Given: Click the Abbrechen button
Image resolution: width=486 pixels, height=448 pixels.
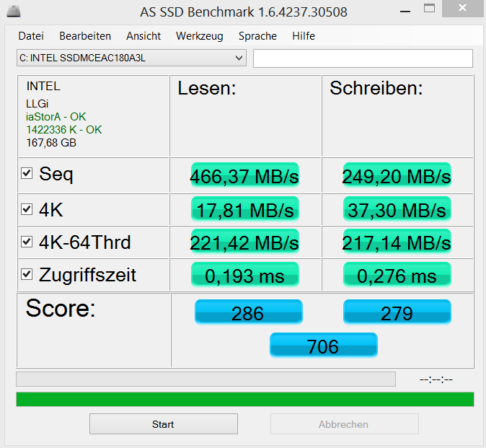Looking at the screenshot, I should click(x=345, y=423).
